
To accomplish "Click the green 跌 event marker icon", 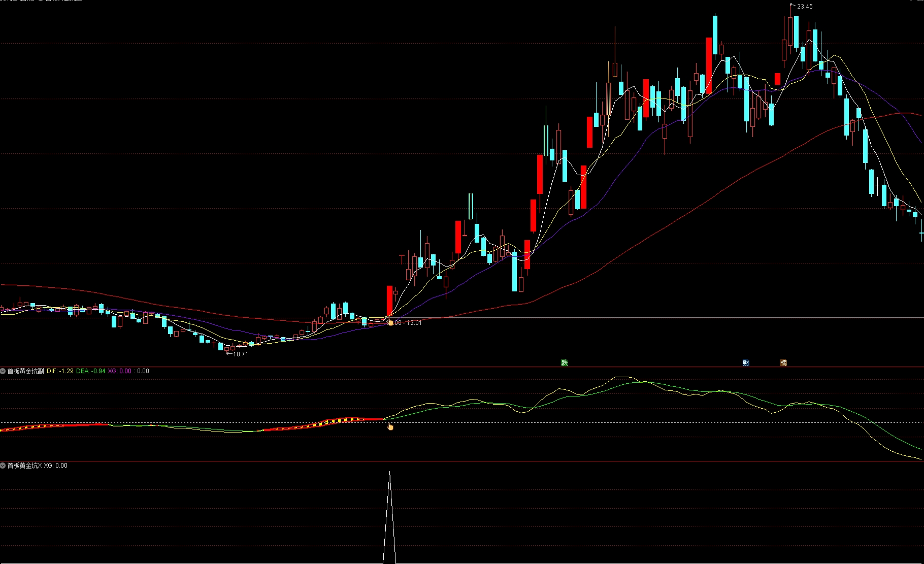I will 564,362.
